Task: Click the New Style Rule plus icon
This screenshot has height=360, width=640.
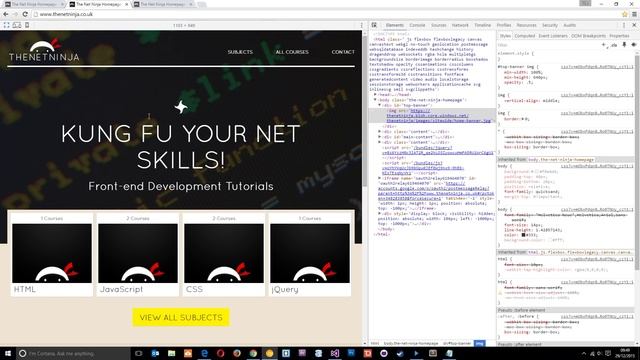Action: click(604, 45)
